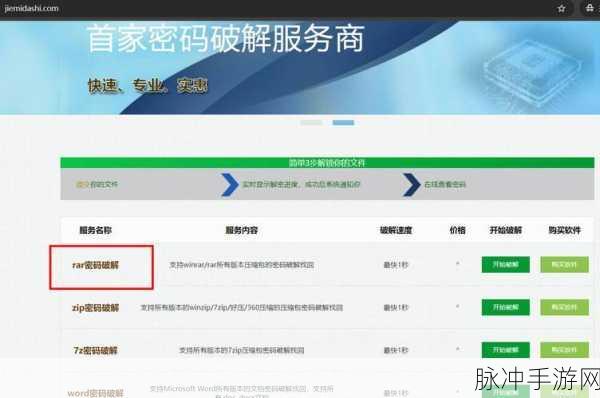Click the 破解速度 column header
Viewport: 600px width, 398px height.
[x=396, y=230]
